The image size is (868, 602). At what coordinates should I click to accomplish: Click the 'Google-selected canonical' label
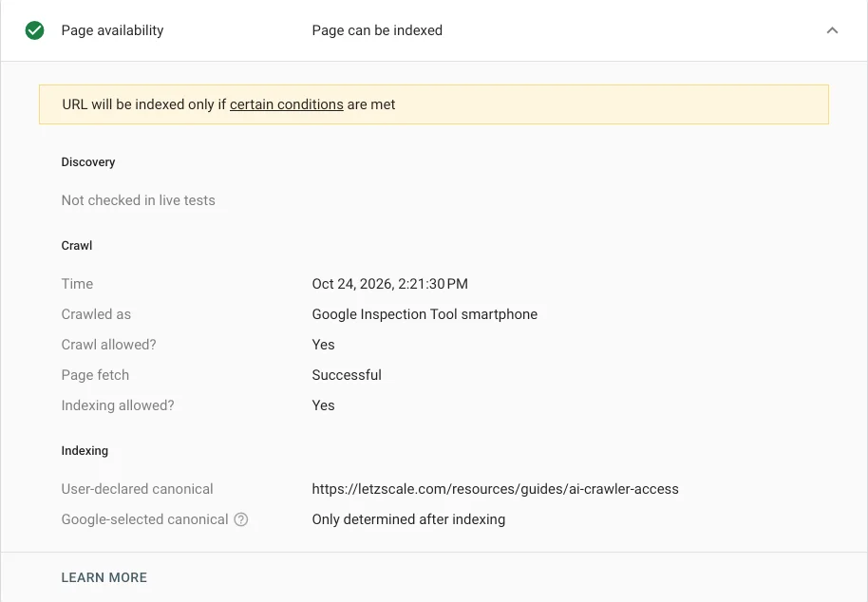tap(145, 519)
